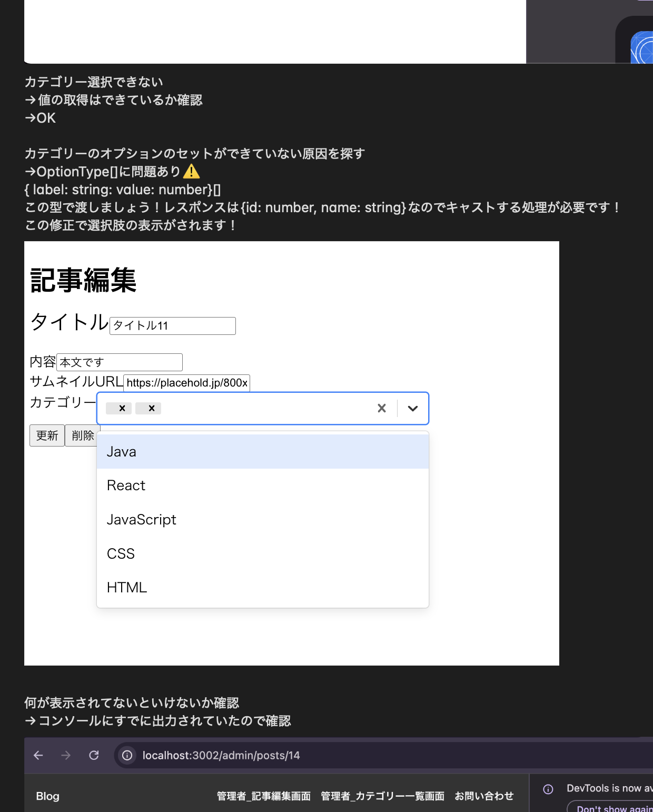The height and width of the screenshot is (812, 653).
Task: Toggle the category dropdown chevron
Action: point(413,408)
